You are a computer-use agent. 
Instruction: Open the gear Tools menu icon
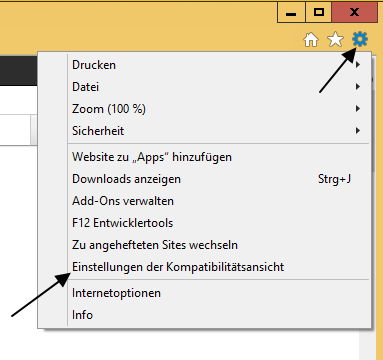360,39
